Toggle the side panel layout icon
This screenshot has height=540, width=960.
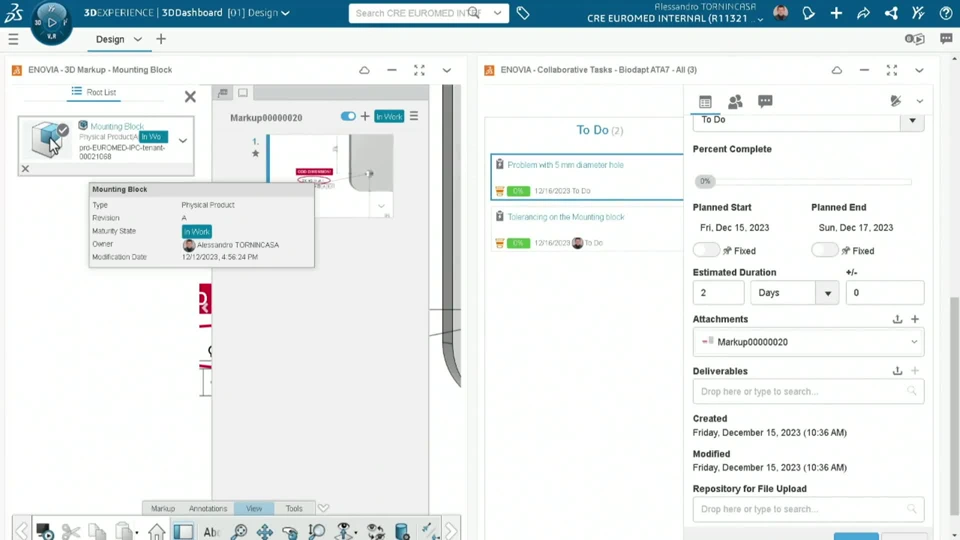pyautogui.click(x=183, y=531)
